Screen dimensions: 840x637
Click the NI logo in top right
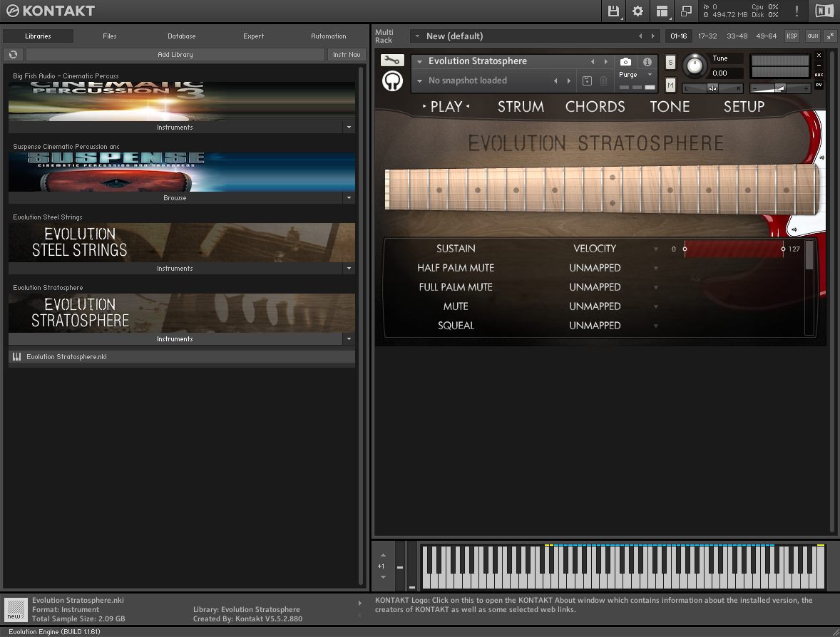824,11
